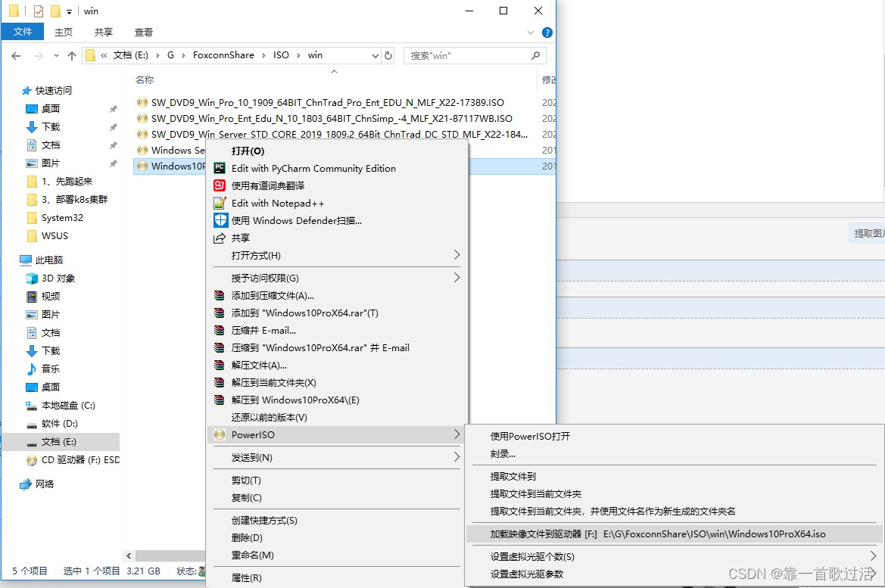
Task: Click the CD 驱动器 (F:) disc icon
Action: pyautogui.click(x=32, y=460)
